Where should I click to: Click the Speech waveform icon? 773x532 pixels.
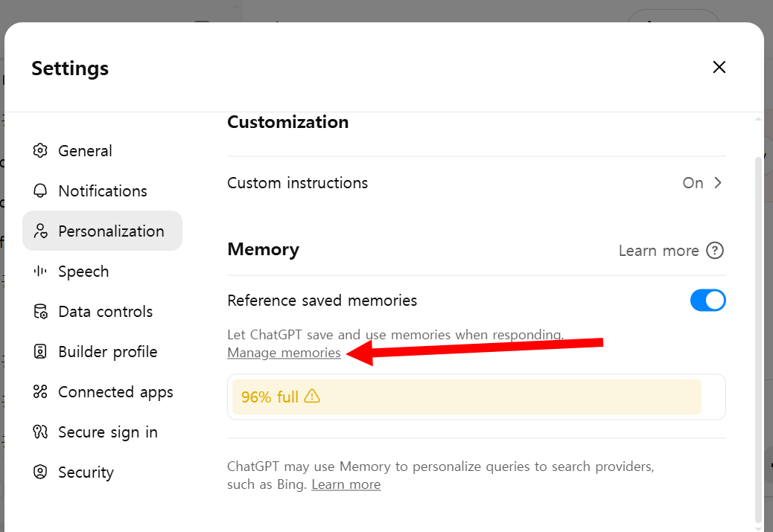(40, 271)
